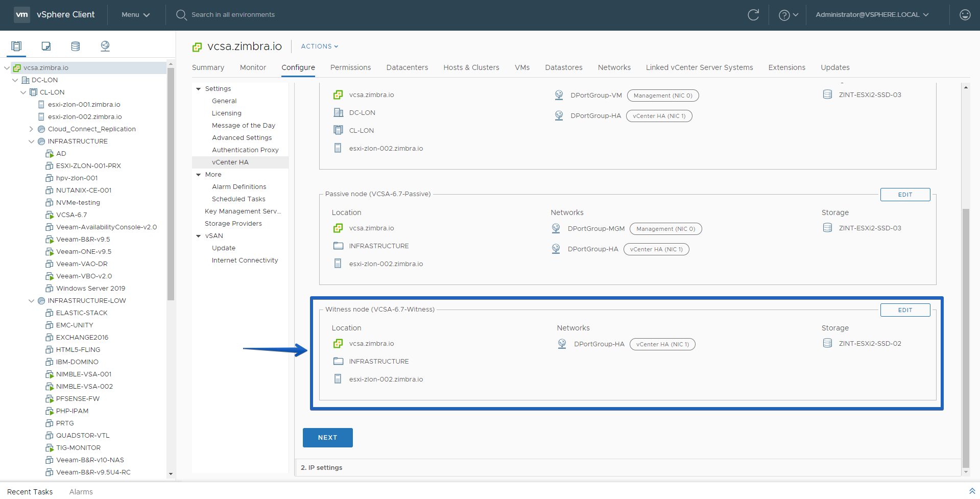Open the Updates tab
Image resolution: width=980 pixels, height=499 pixels.
835,67
